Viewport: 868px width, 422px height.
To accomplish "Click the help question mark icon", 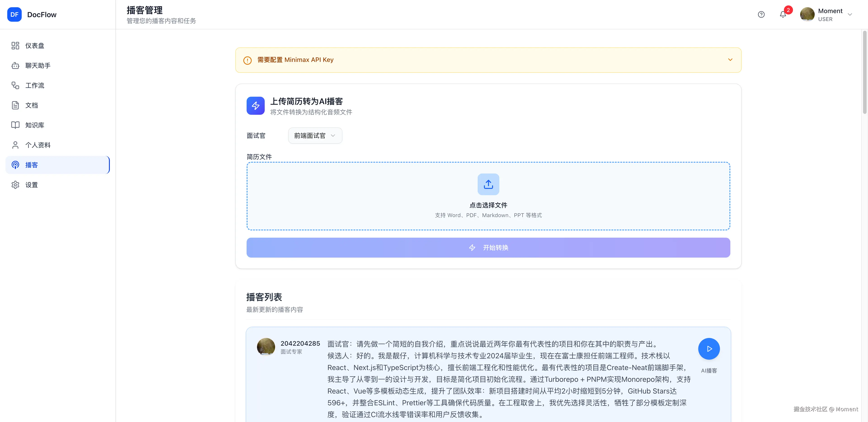I will pyautogui.click(x=761, y=14).
